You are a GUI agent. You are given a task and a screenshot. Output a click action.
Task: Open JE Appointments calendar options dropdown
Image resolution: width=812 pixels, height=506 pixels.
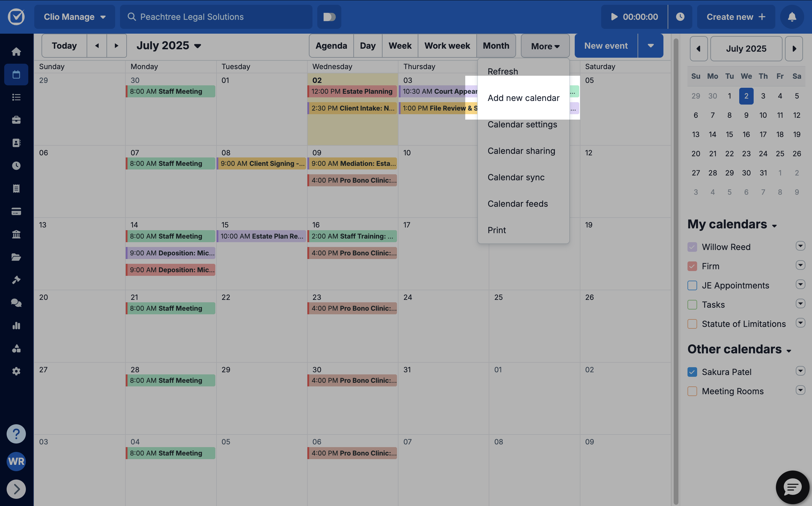pos(800,285)
